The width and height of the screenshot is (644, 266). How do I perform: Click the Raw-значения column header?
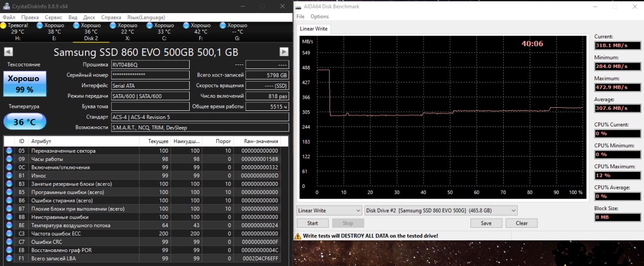click(x=260, y=142)
